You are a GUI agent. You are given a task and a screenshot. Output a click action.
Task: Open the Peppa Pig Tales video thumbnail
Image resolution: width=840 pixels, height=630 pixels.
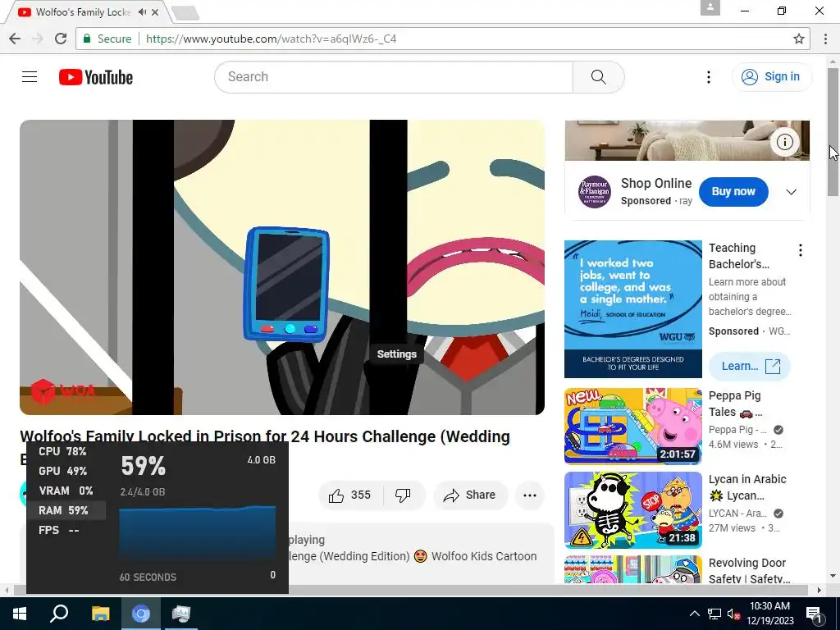(632, 426)
